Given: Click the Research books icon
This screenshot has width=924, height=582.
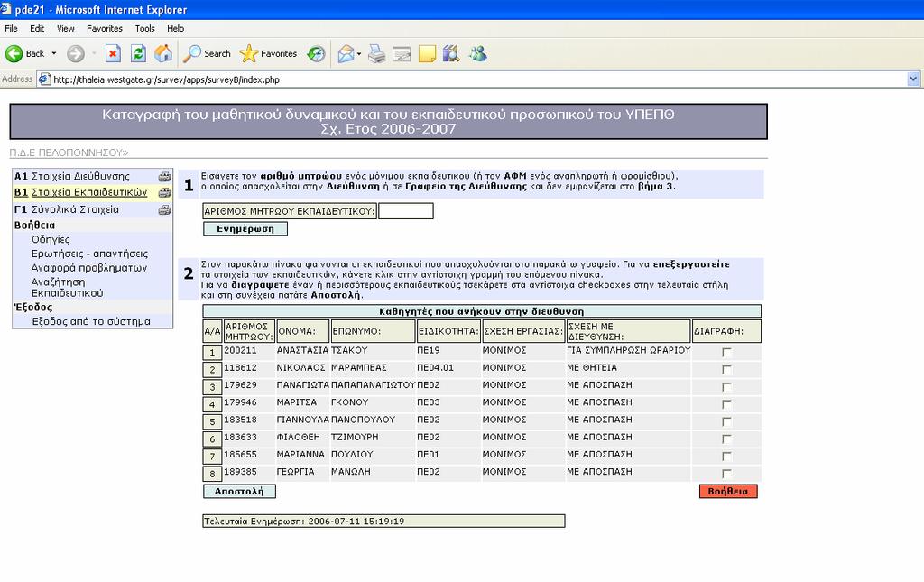Looking at the screenshot, I should pyautogui.click(x=451, y=53).
